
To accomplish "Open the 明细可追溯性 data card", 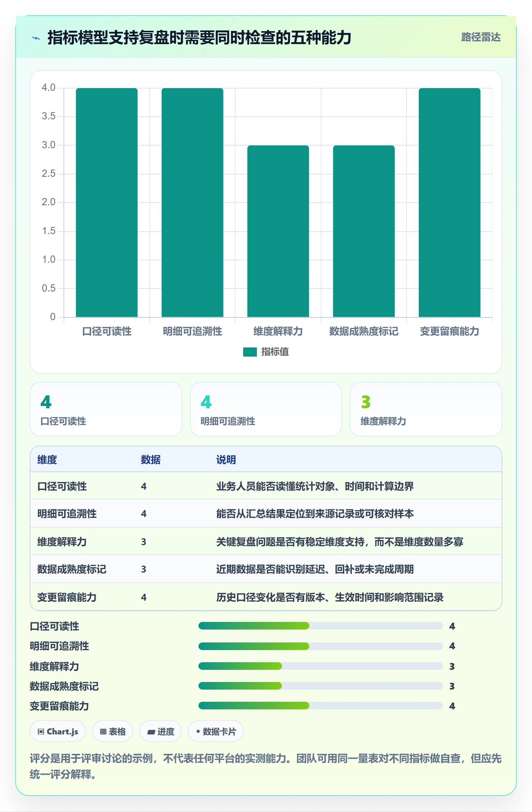I will pyautogui.click(x=266, y=409).
